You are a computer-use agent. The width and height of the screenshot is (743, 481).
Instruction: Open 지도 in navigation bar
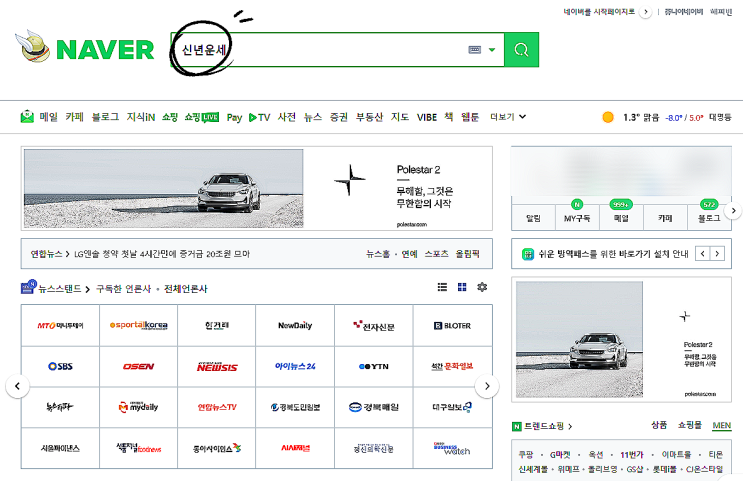[x=399, y=117]
